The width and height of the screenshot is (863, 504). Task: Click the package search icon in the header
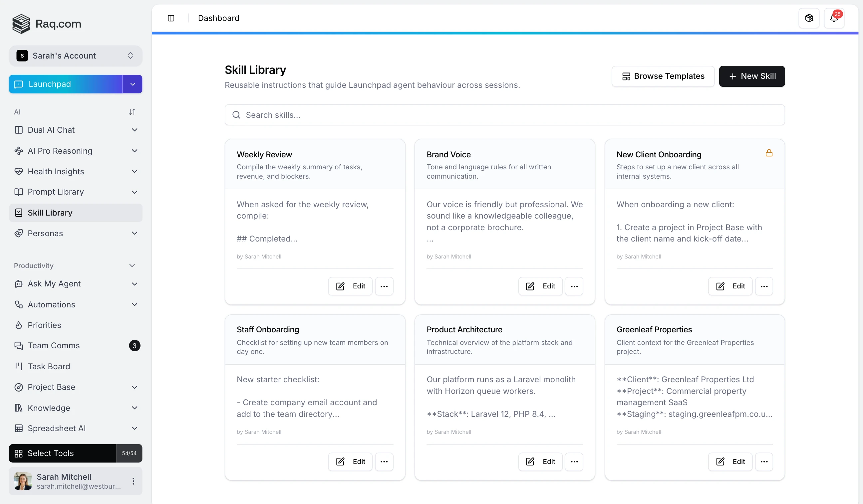(x=808, y=18)
